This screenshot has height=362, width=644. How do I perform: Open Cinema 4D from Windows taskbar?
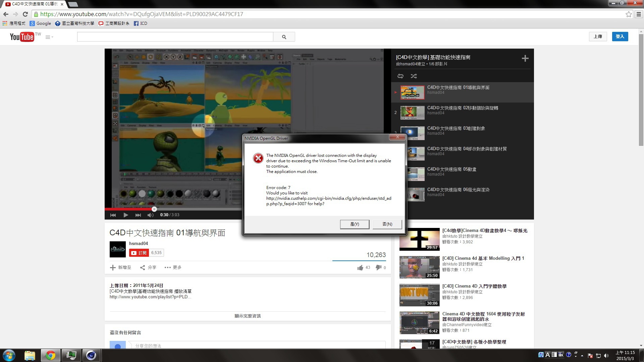click(91, 355)
